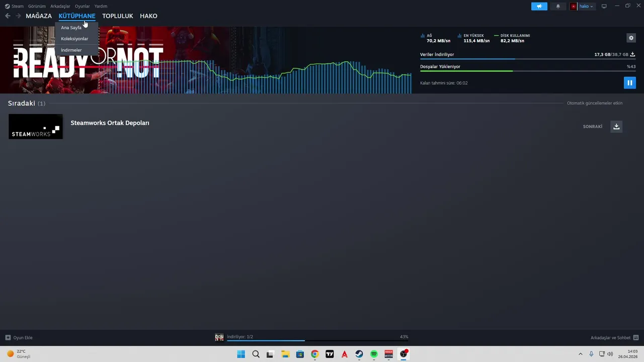Click the Ready or Not icon in bottom bar
Viewport: 644px width, 362px height.
(219, 337)
